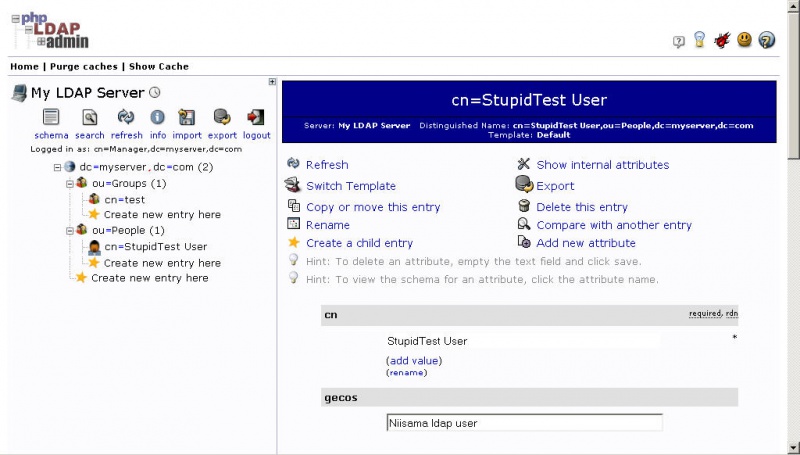Viewport: 800px width, 455px height.
Task: Click the vertical scrollbar thumb
Action: click(794, 87)
